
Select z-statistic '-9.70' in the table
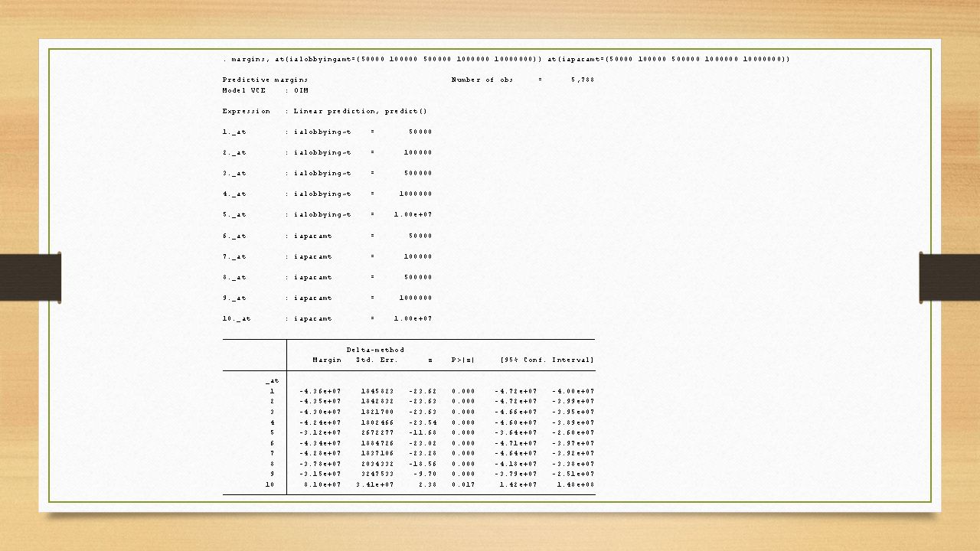[x=426, y=474]
